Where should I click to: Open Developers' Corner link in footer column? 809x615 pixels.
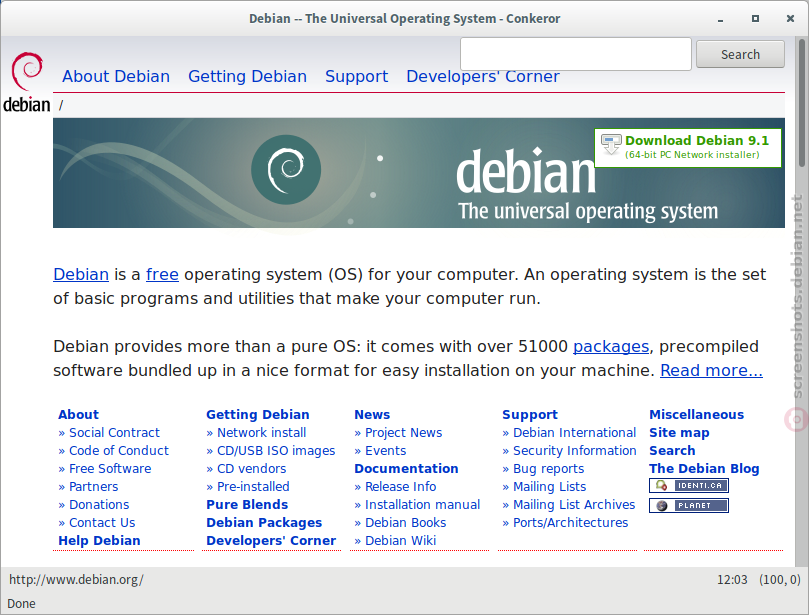[x=271, y=541]
